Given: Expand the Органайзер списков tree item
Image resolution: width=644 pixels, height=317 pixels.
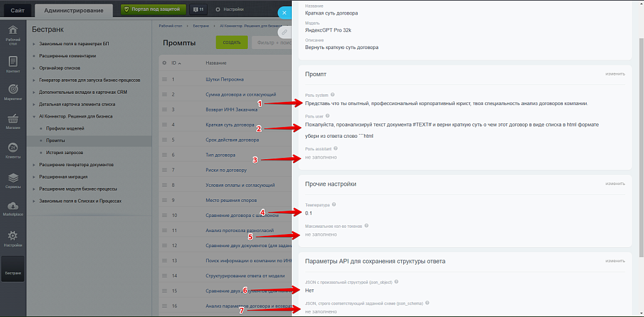Looking at the screenshot, I should [x=34, y=68].
